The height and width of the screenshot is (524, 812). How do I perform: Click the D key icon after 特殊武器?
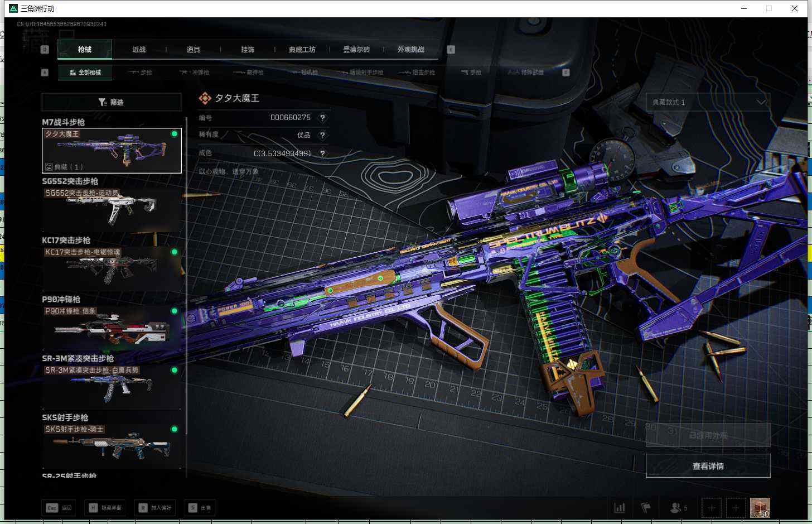pos(566,73)
